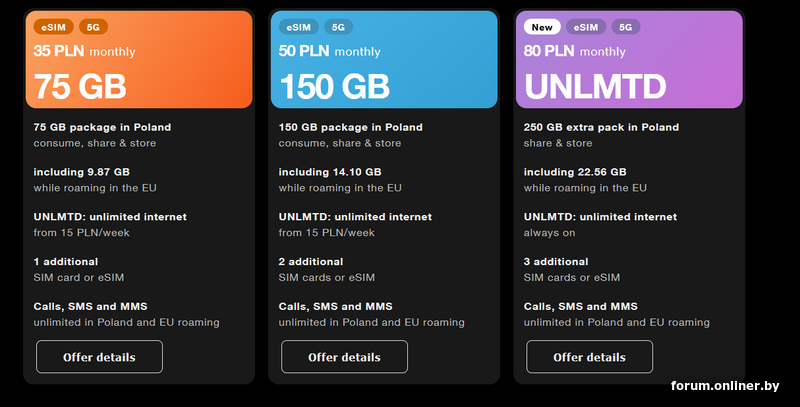The image size is (800, 407).
Task: Click the New badge on purple card
Action: 542,27
